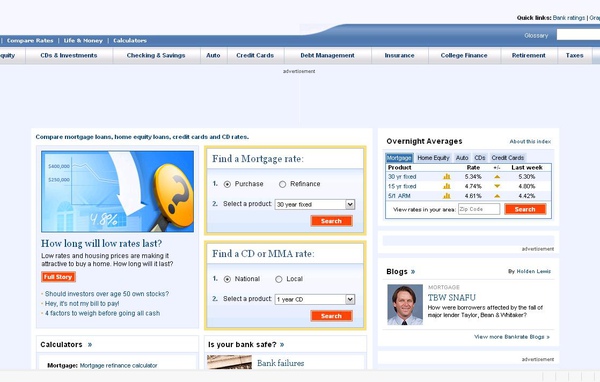The width and height of the screenshot is (600, 382).
Task: Click the 30 yr fixed product link
Action: coord(402,177)
